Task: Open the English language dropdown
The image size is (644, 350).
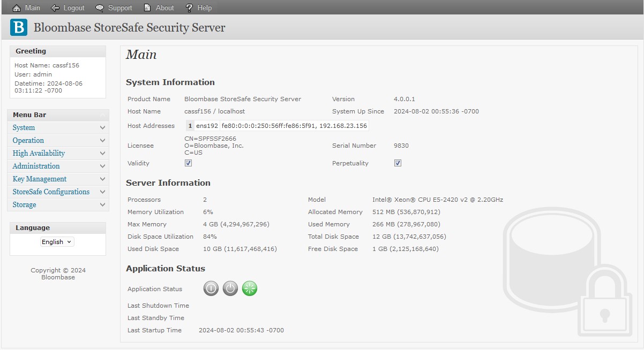Action: tap(57, 242)
